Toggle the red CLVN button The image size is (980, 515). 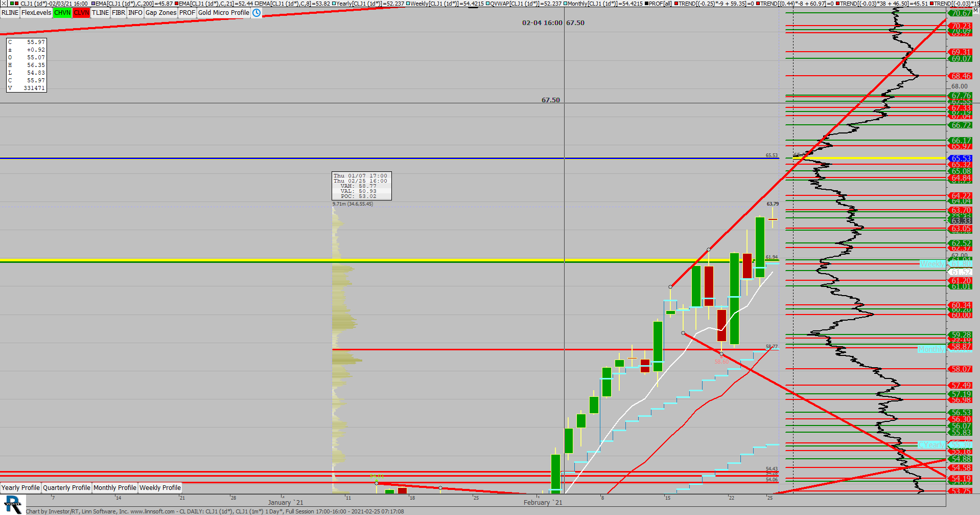81,13
